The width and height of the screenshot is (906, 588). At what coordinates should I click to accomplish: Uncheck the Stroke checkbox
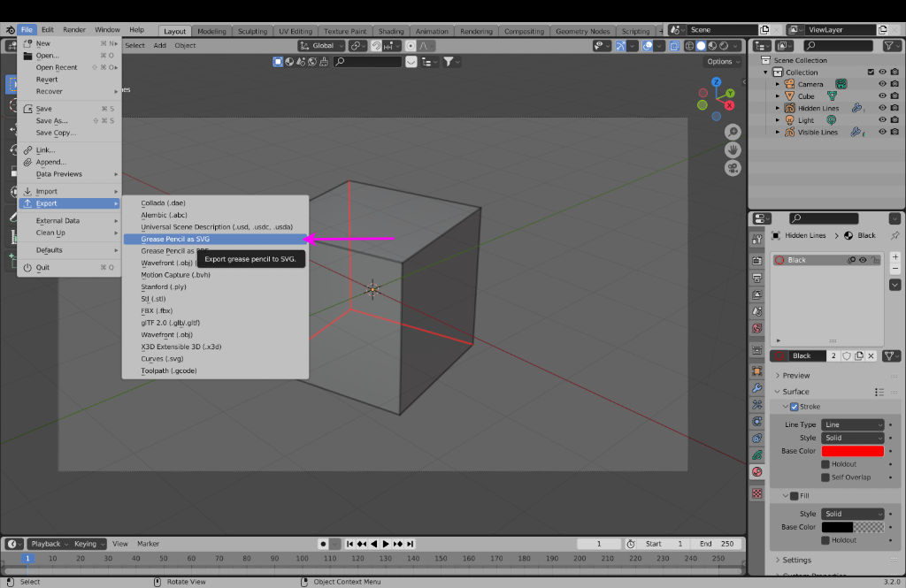(x=794, y=407)
